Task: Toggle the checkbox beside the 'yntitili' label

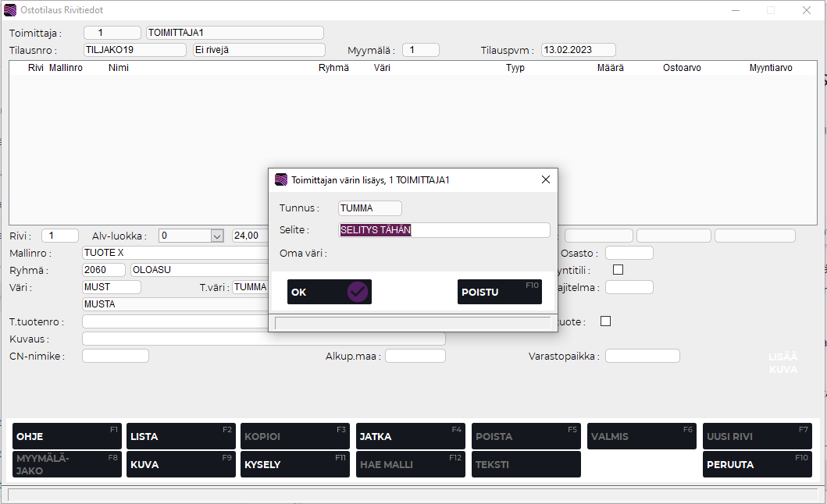Action: pyautogui.click(x=618, y=270)
